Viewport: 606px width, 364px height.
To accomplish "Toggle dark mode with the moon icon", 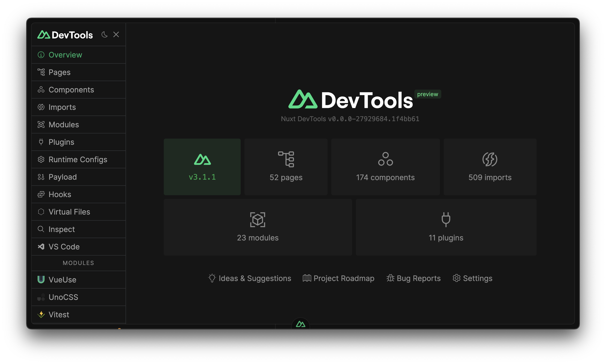I will click(x=105, y=35).
